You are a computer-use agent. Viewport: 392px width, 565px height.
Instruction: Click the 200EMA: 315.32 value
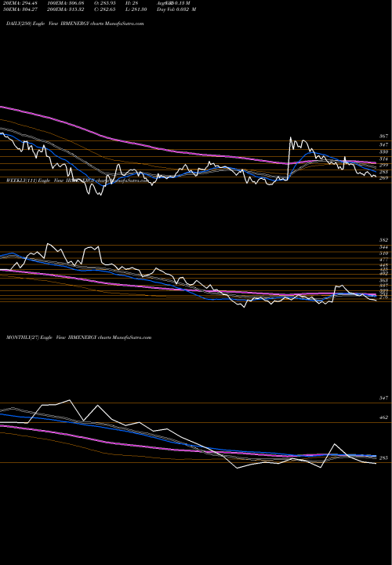pos(66,9)
